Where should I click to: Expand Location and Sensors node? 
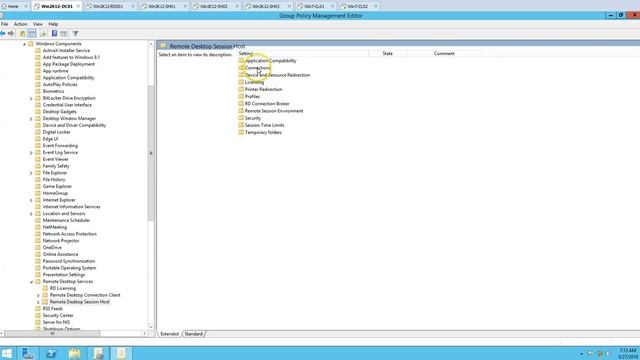coord(31,214)
